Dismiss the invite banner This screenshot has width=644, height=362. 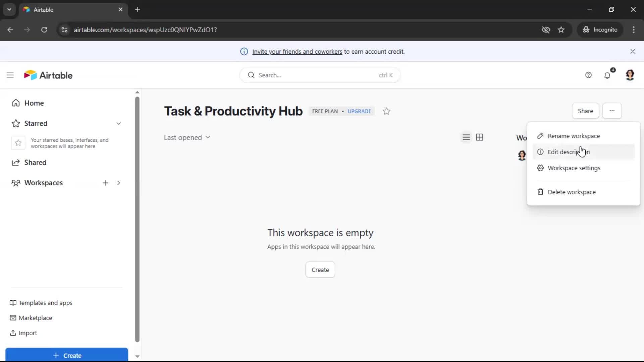633,51
